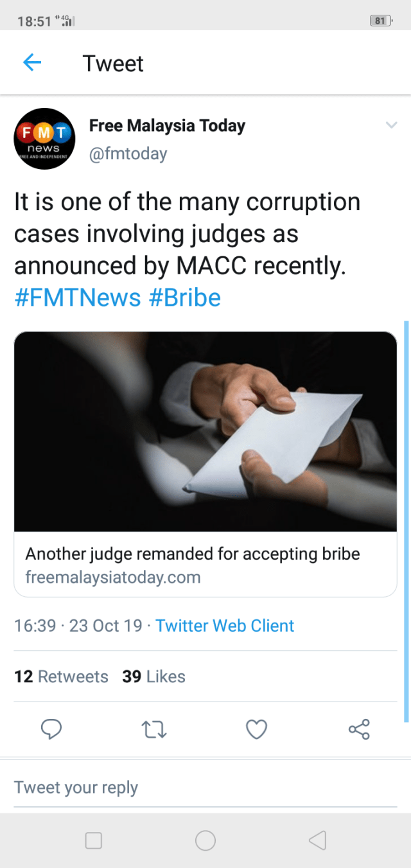
Task: View the 39 Likes list
Action: [153, 677]
